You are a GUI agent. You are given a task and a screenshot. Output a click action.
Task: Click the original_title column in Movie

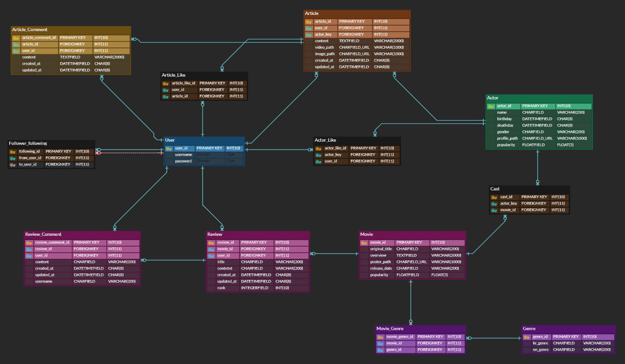(x=381, y=249)
